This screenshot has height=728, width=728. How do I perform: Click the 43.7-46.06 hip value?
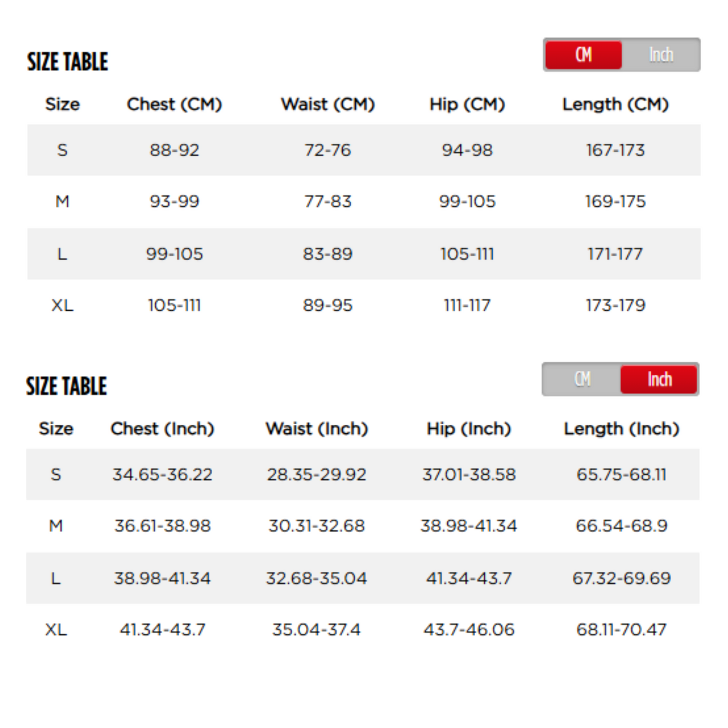click(x=469, y=630)
